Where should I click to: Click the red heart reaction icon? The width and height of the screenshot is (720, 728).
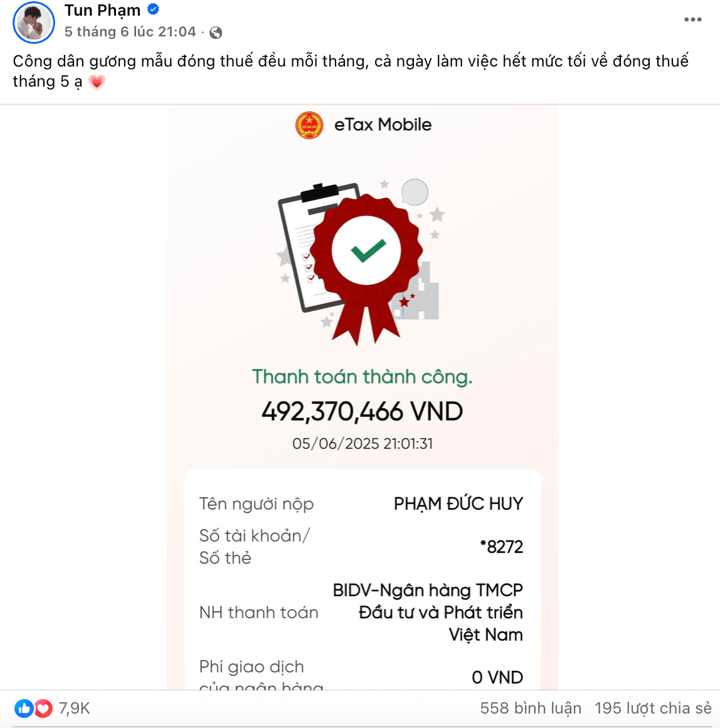click(43, 709)
